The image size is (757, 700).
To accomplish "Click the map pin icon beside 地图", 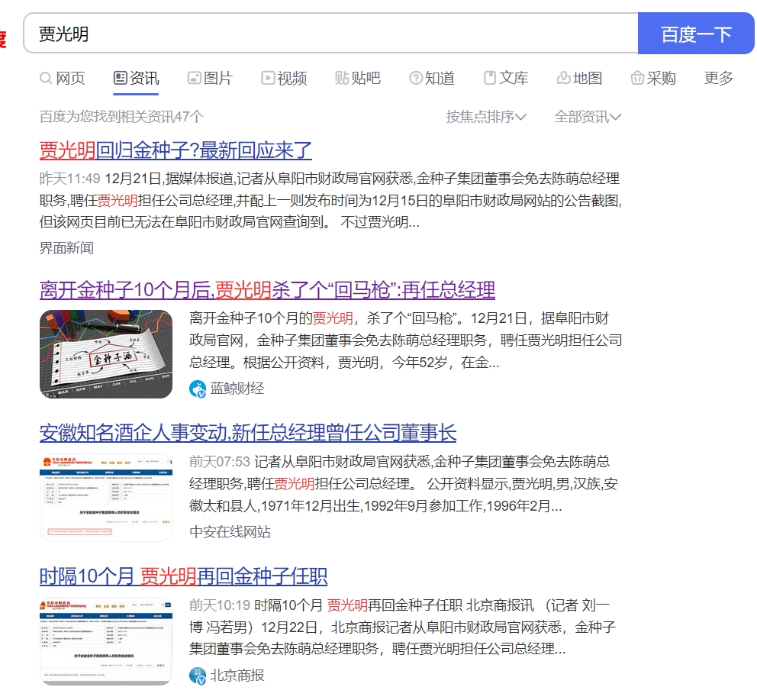I will [x=564, y=78].
